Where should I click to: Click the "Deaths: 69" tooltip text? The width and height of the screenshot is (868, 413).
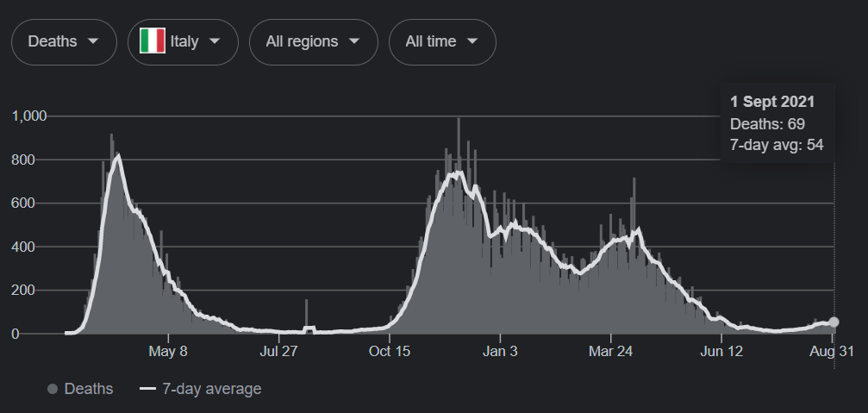767,124
